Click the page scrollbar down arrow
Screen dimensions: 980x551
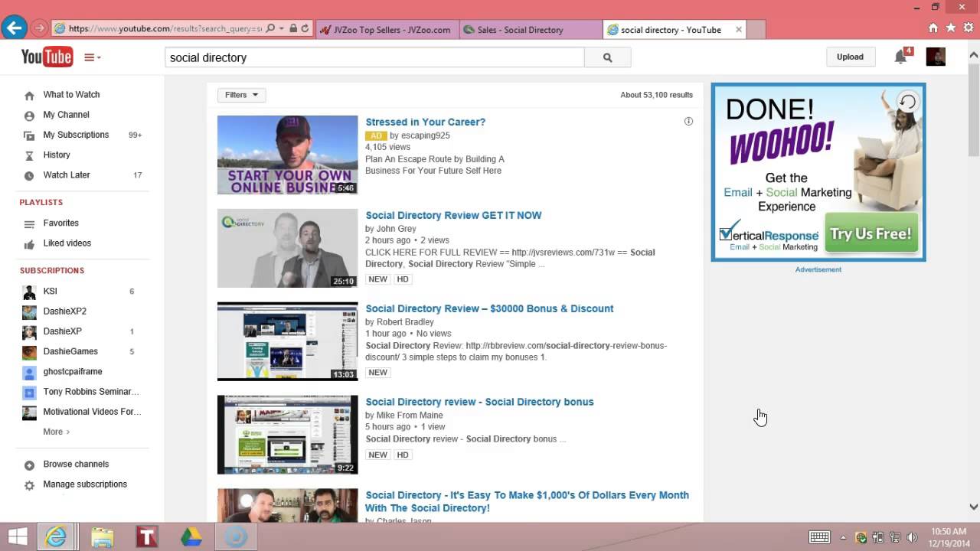click(x=974, y=507)
